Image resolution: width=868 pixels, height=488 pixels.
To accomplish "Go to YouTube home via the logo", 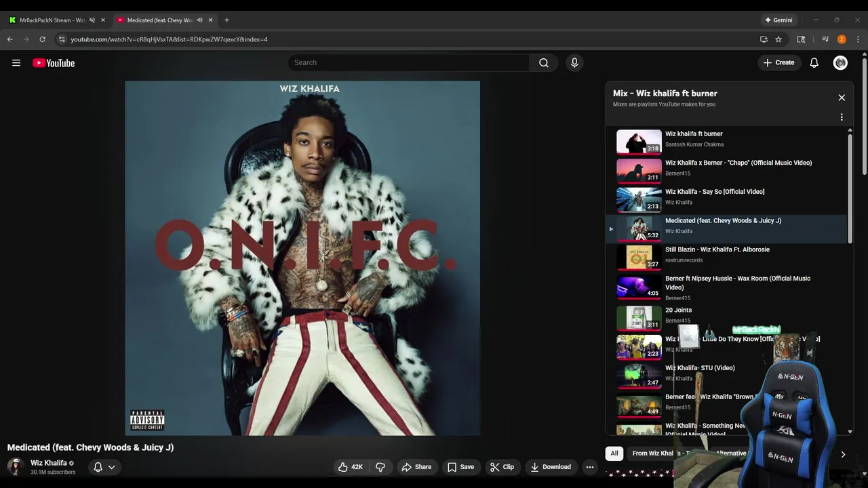I will coord(54,63).
